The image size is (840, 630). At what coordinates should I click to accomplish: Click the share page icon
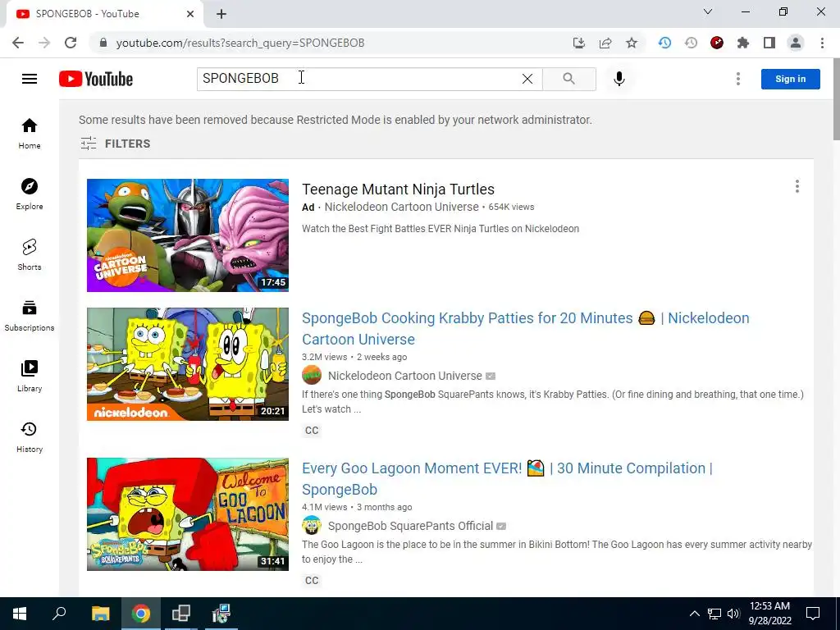click(x=605, y=43)
